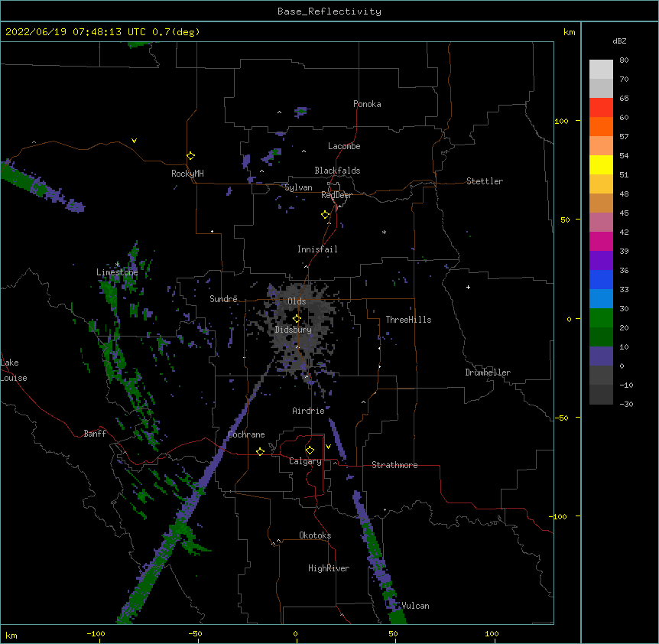
Task: Click the yellow radar site marker near Olds
Action: point(297,319)
